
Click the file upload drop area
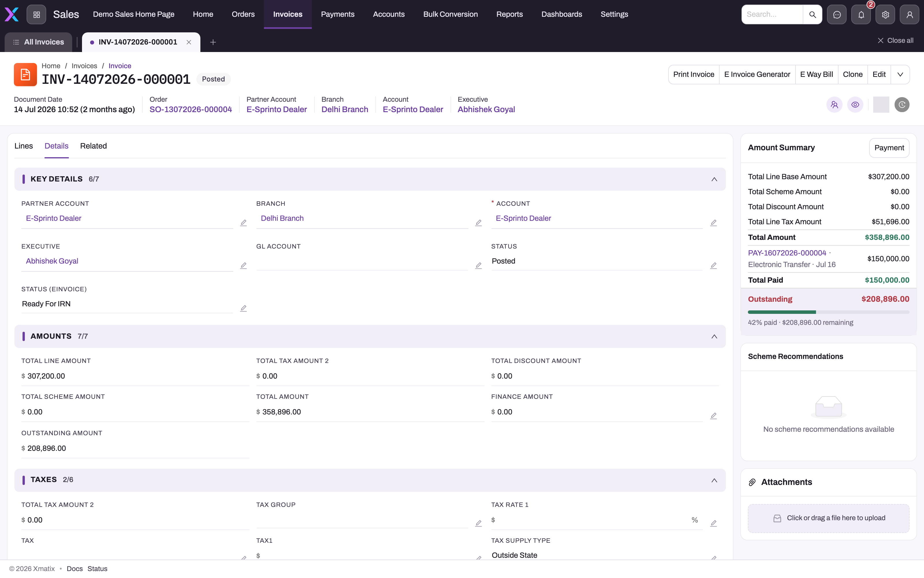click(828, 518)
